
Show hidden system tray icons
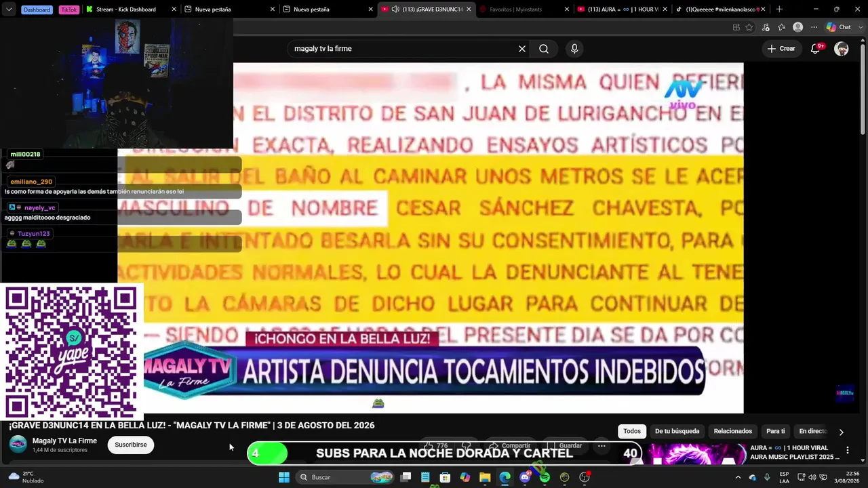click(x=738, y=477)
